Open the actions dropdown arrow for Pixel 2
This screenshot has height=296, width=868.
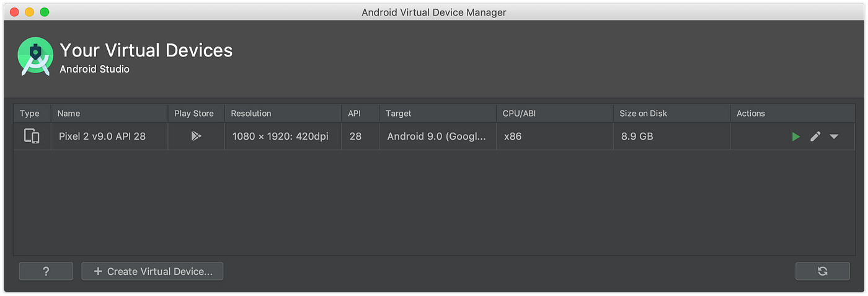coord(834,137)
